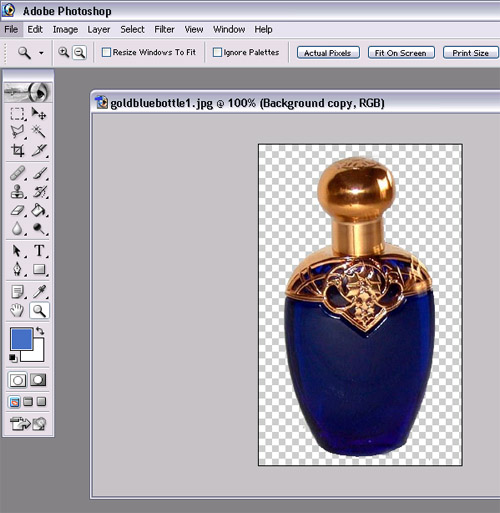Select the Move tool
The height and width of the screenshot is (513, 500).
[x=39, y=113]
